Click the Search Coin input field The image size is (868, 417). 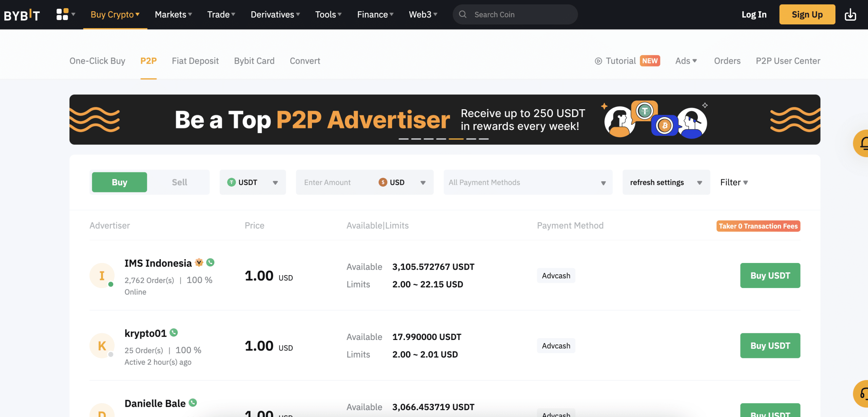tap(515, 14)
